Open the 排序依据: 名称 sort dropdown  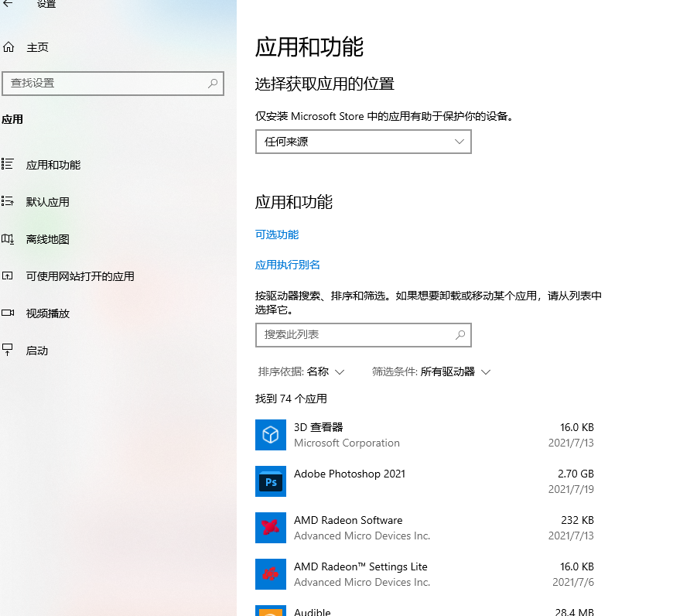(x=301, y=371)
